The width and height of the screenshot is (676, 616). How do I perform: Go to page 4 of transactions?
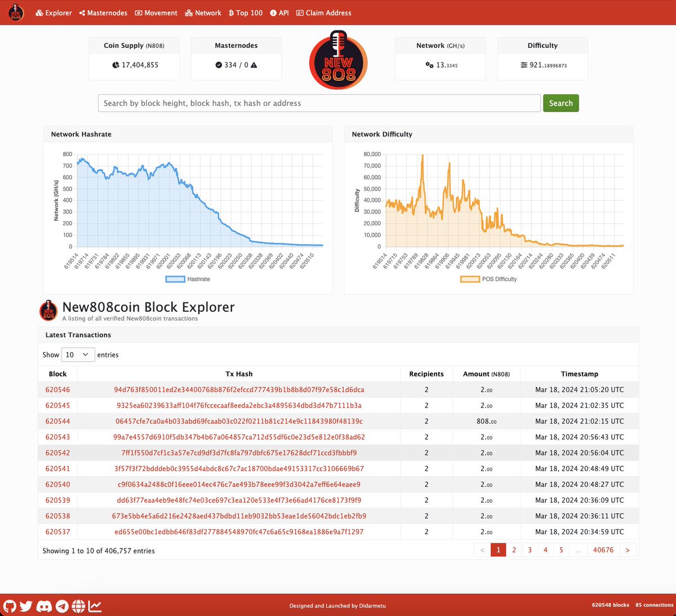[545, 549]
